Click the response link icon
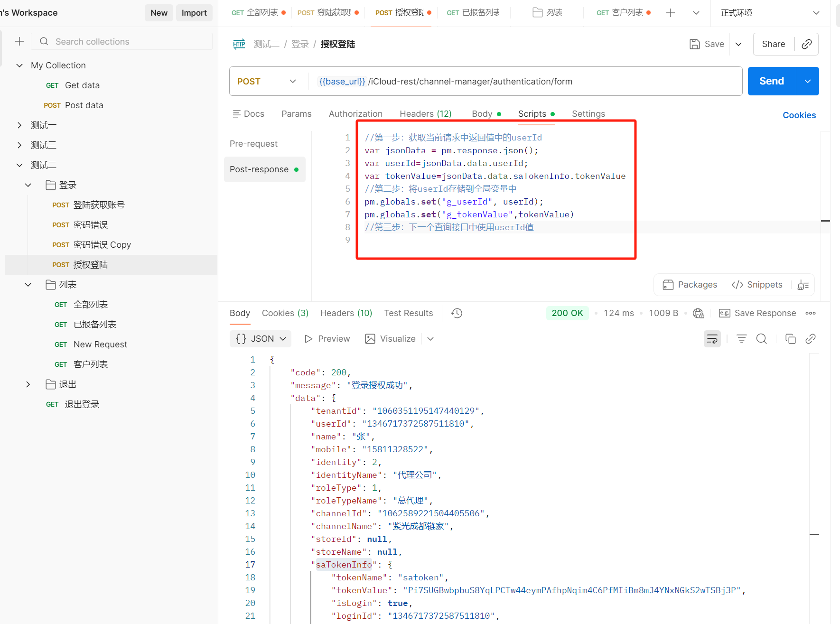Screen dimensions: 840x624 [811, 339]
